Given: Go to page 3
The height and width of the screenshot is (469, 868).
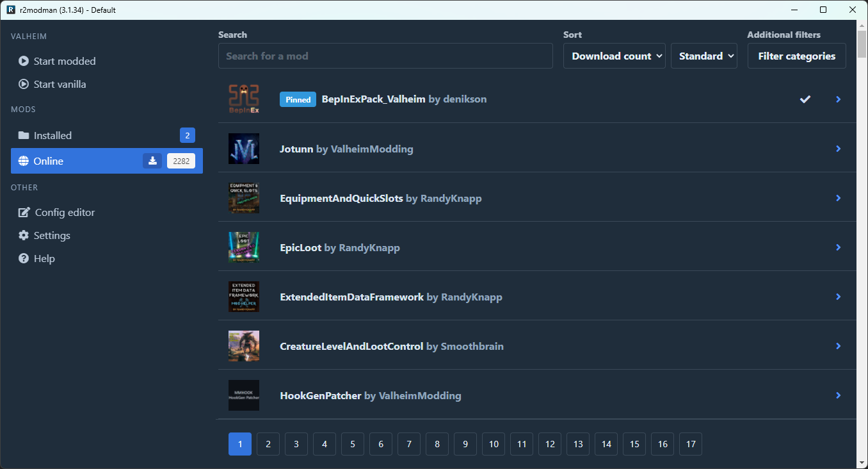Looking at the screenshot, I should tap(296, 444).
